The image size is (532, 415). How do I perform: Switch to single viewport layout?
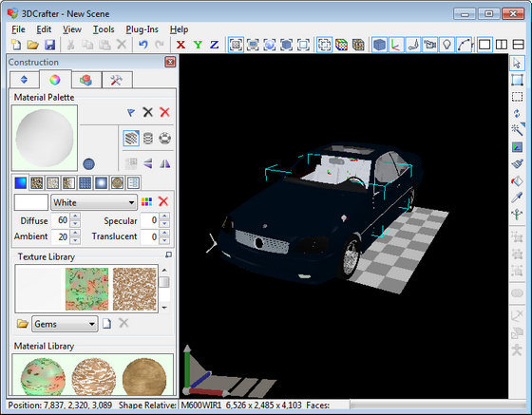[484, 45]
